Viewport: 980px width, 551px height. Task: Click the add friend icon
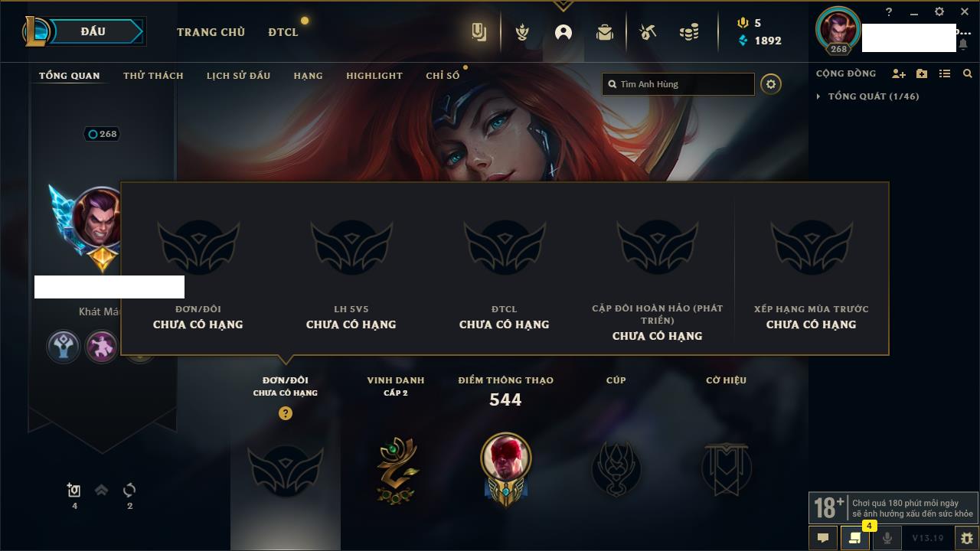[x=899, y=73]
